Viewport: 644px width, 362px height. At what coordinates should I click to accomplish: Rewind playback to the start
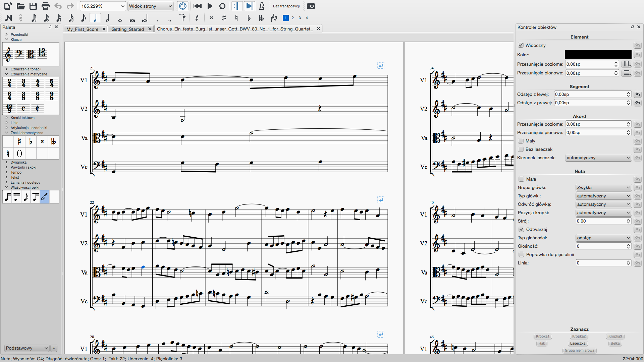198,6
